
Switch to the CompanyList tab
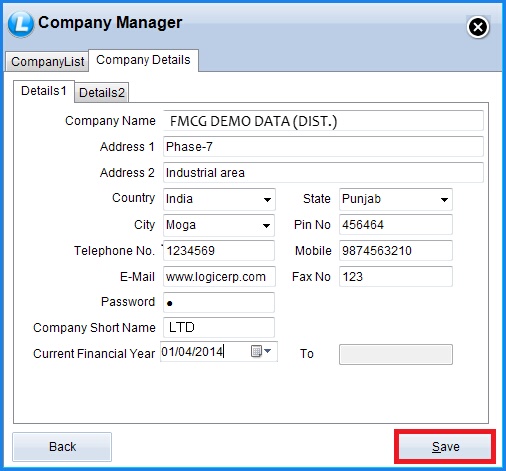coord(47,61)
